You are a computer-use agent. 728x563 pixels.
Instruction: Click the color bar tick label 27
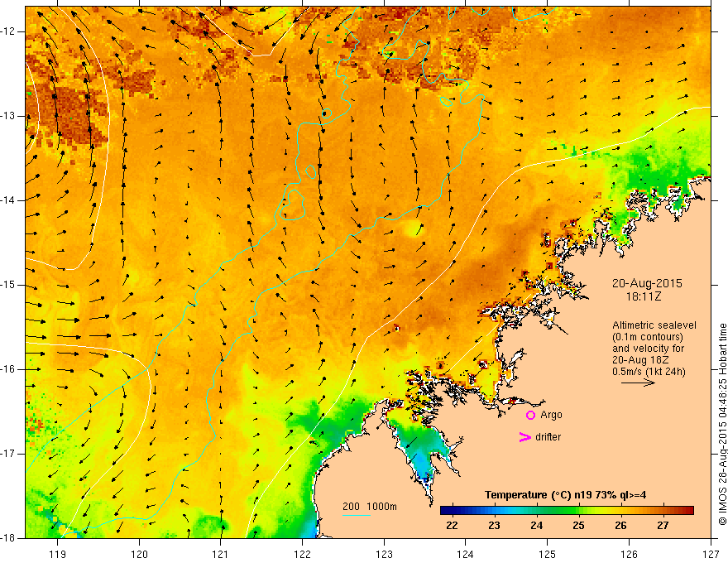pyautogui.click(x=663, y=526)
